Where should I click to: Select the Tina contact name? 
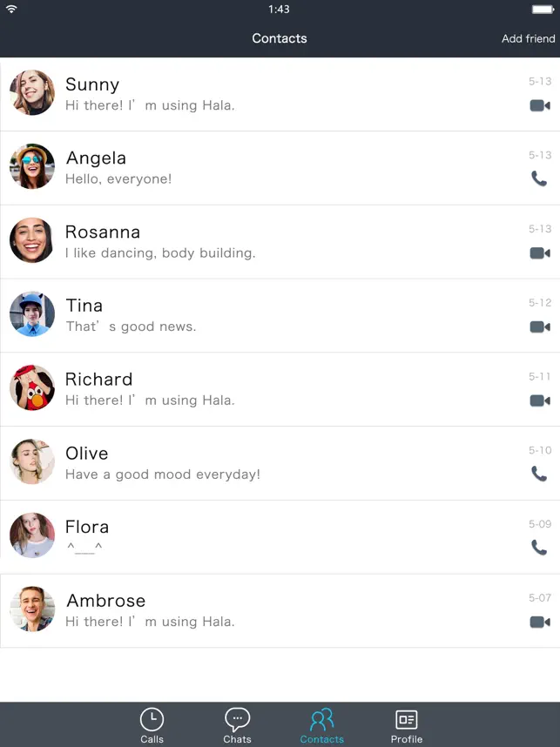(84, 306)
